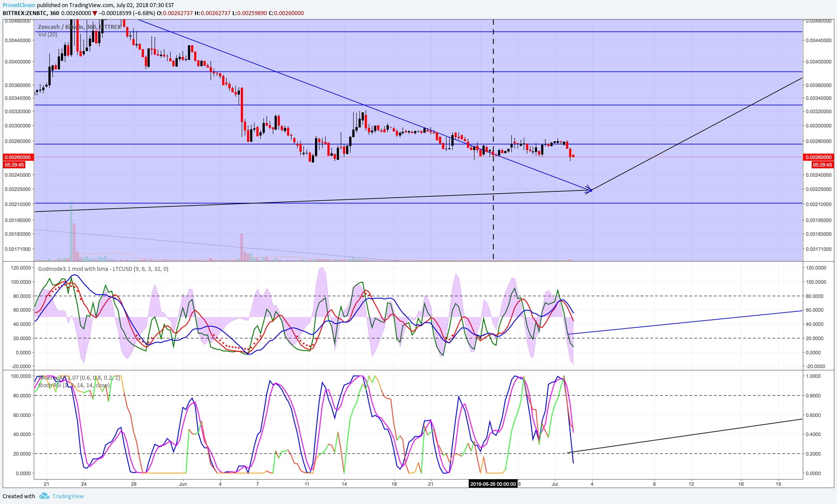The image size is (837, 504).
Task: Click 0.00440000 on the right price axis
Action: tap(819, 40)
